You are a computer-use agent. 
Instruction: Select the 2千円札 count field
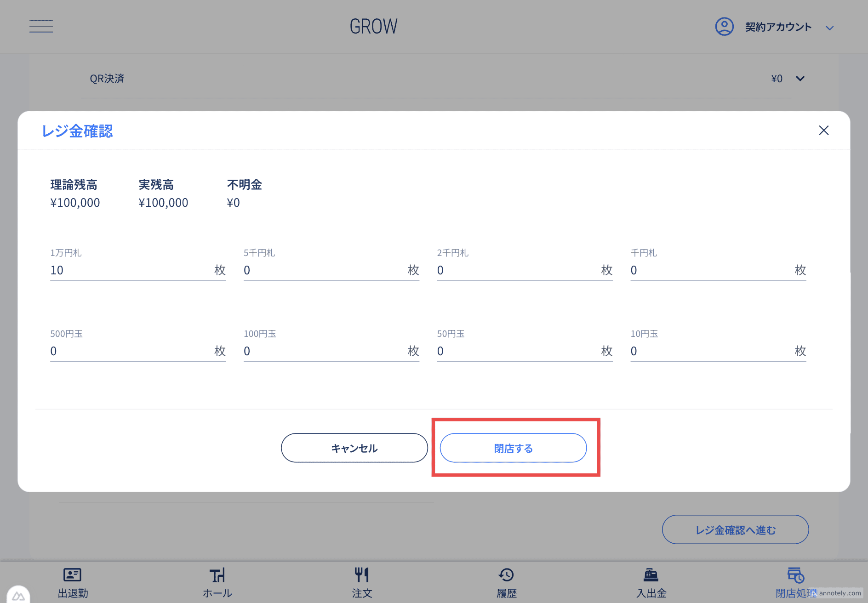tap(518, 270)
